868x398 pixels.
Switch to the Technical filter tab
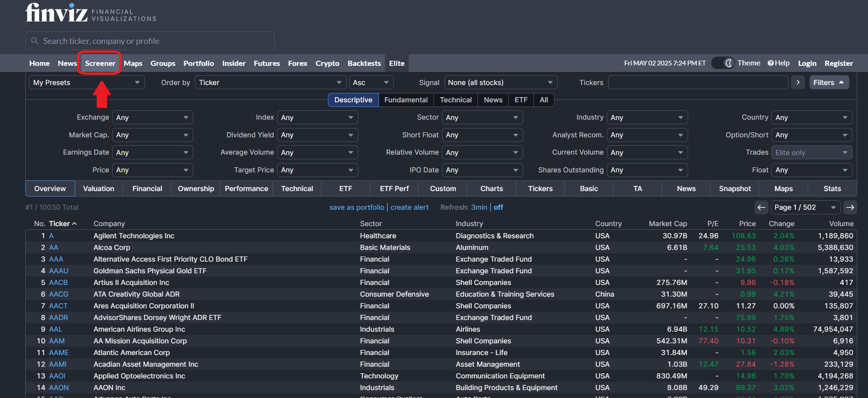coord(455,100)
